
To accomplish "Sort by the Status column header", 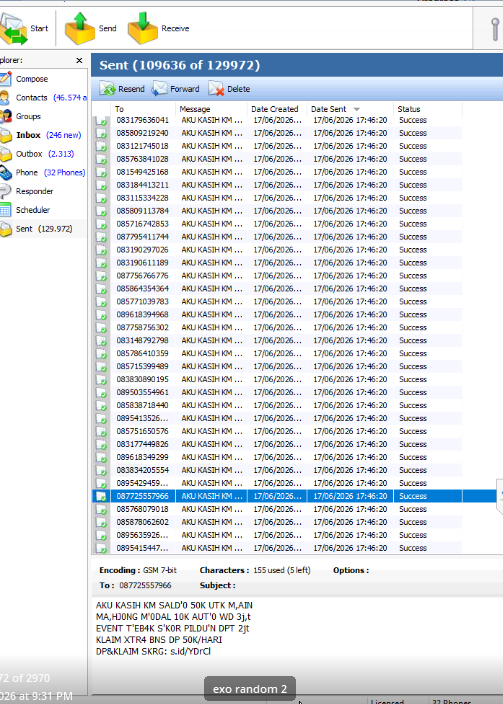I will (x=428, y=109).
